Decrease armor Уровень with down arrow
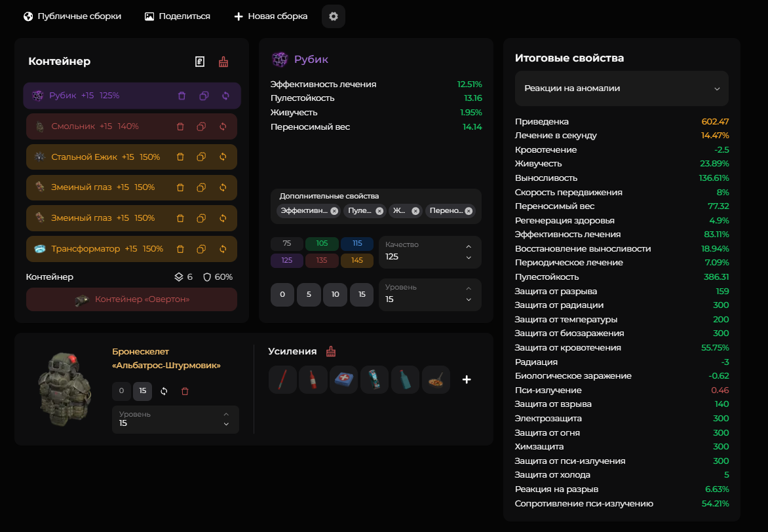This screenshot has height=532, width=768. click(226, 425)
